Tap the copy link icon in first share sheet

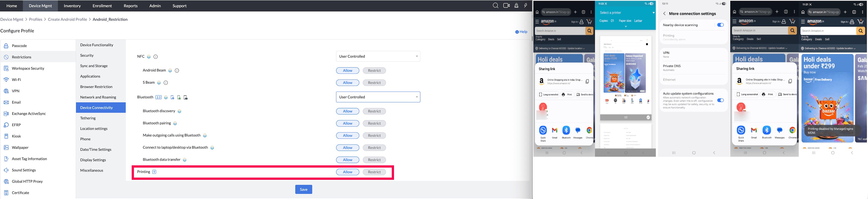click(x=587, y=81)
